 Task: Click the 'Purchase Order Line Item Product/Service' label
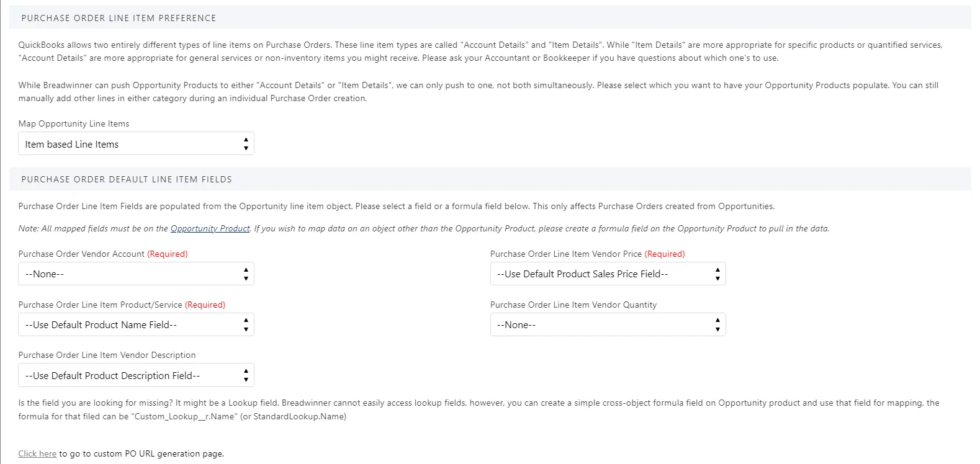(x=101, y=305)
